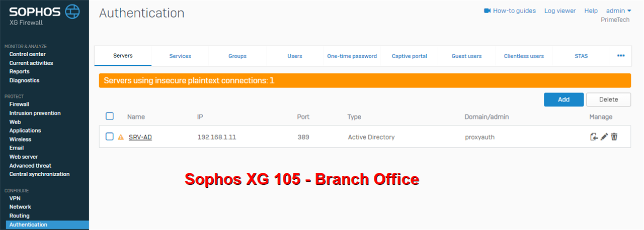Click the import group icon for SRV-AD
Screen dimensions: 644x230
click(x=594, y=137)
